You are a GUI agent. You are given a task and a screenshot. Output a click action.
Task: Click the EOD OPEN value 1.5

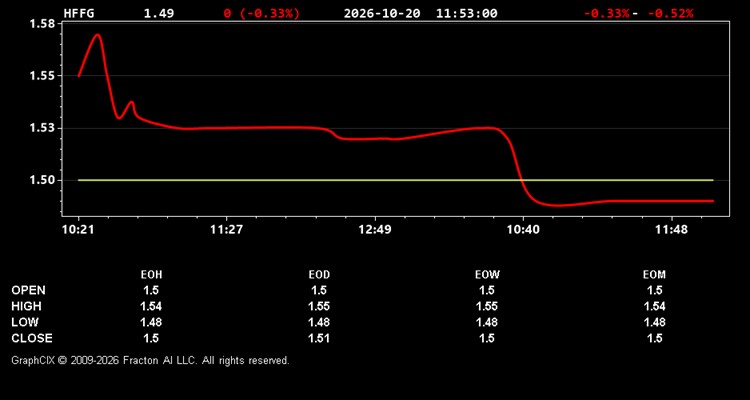point(319,290)
